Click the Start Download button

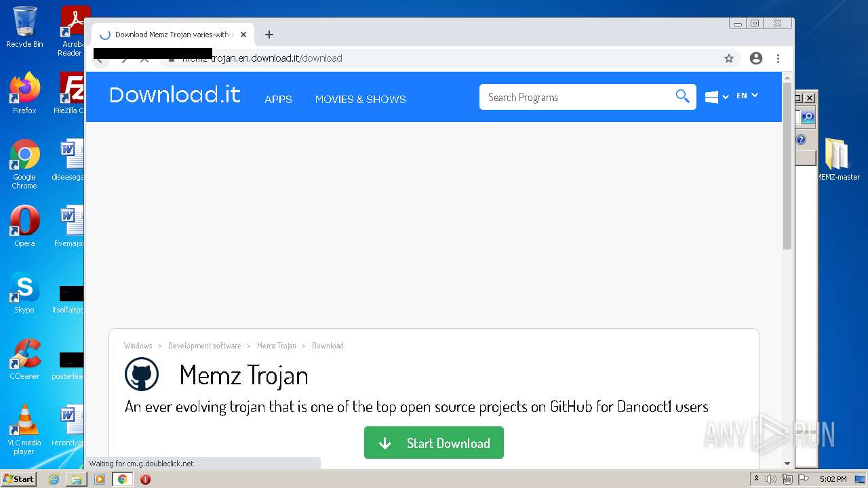coord(434,443)
